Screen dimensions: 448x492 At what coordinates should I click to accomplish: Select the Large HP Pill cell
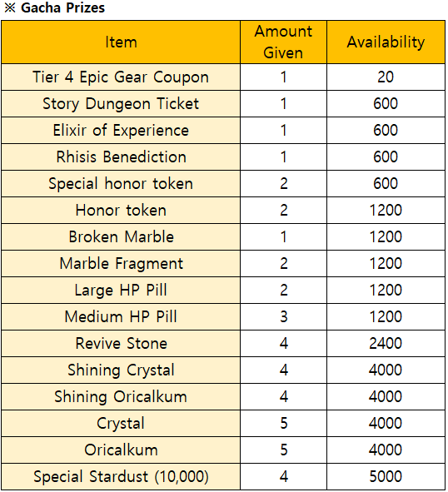pos(121,291)
